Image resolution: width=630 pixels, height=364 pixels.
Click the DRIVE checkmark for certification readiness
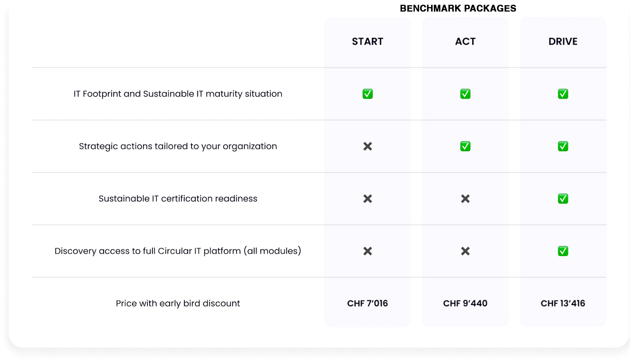tap(563, 199)
